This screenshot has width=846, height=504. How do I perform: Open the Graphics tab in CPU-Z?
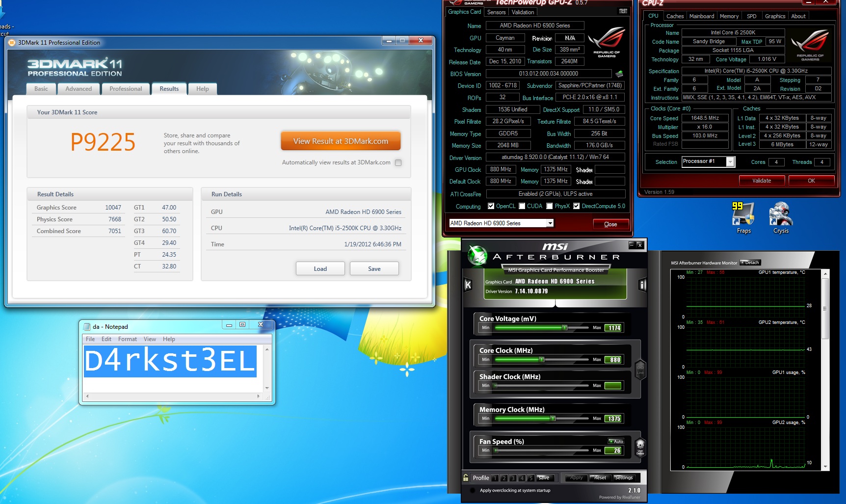tap(775, 16)
